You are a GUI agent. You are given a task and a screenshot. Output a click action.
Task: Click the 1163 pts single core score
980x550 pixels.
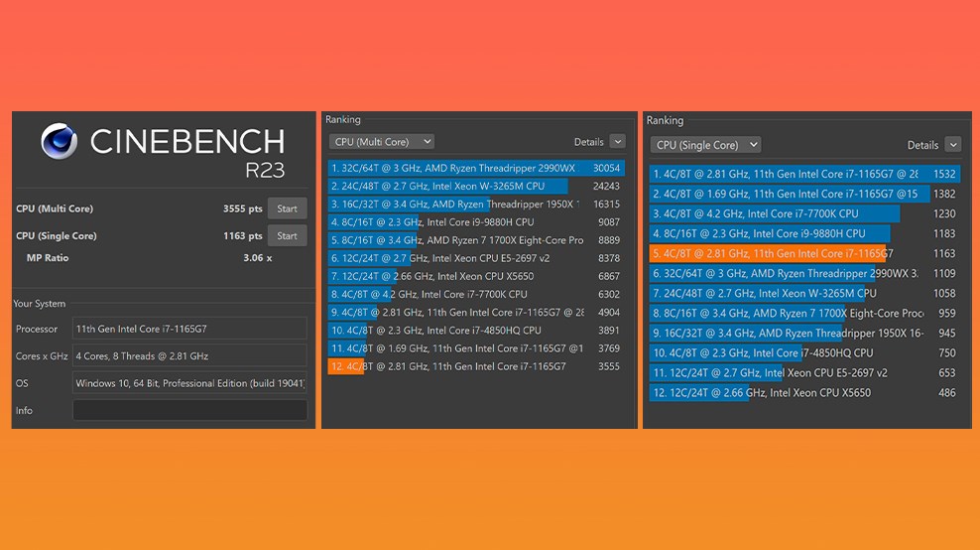(242, 236)
